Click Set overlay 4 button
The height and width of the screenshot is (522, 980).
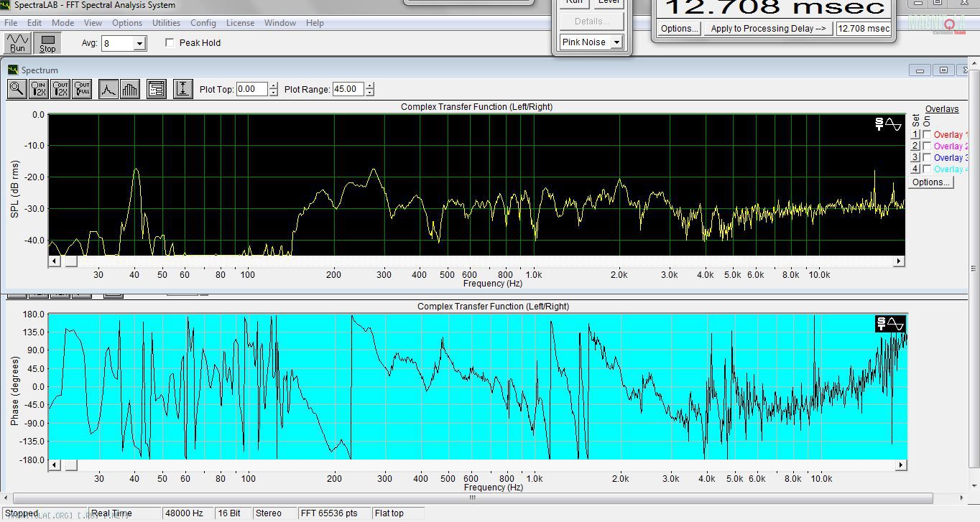[x=915, y=169]
